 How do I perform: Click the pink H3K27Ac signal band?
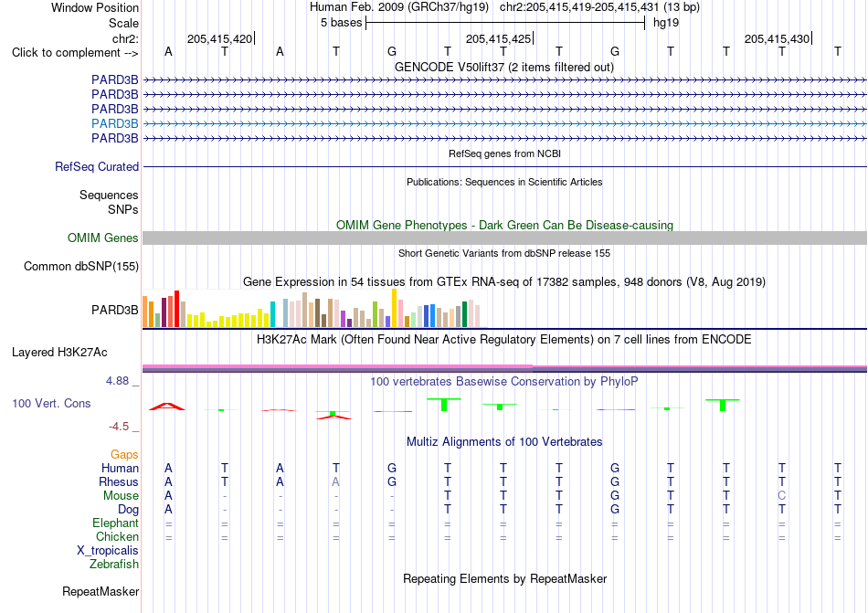point(338,366)
